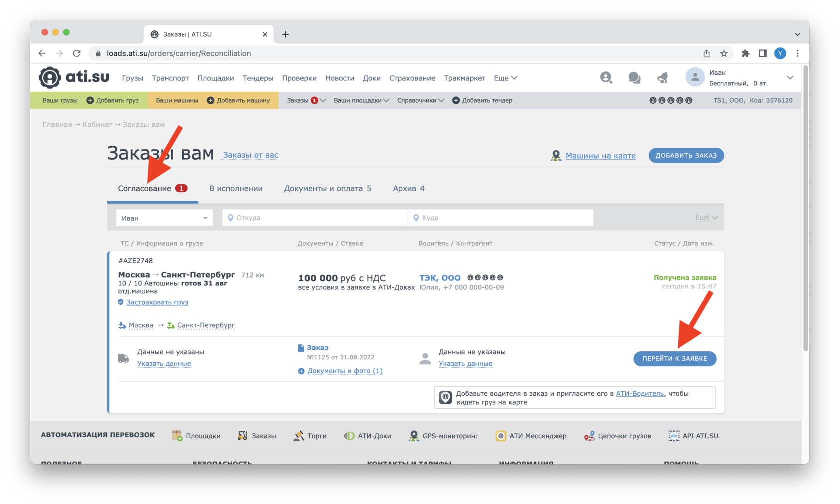This screenshot has height=504, width=840.
Task: Open Цепочки грузов in the footer bar
Action: coord(618,436)
